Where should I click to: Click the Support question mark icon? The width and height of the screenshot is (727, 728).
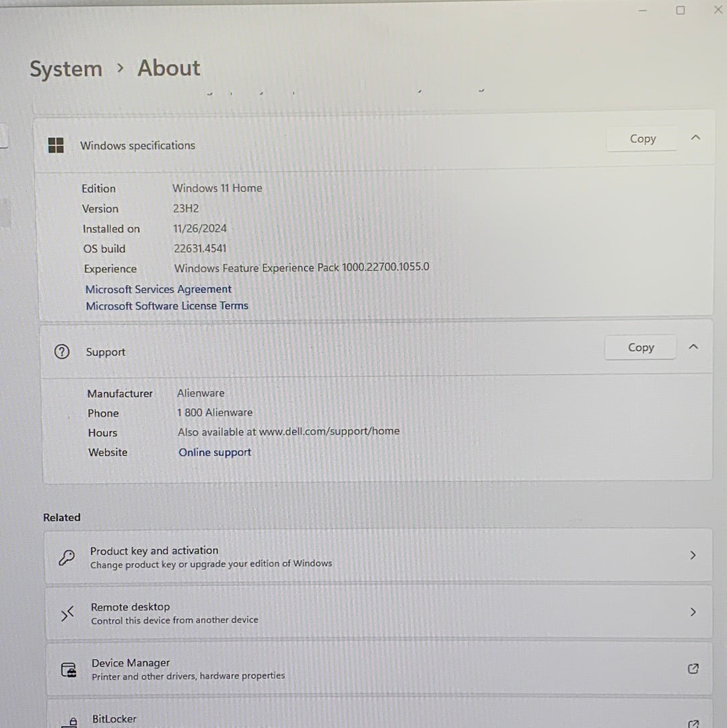(62, 352)
